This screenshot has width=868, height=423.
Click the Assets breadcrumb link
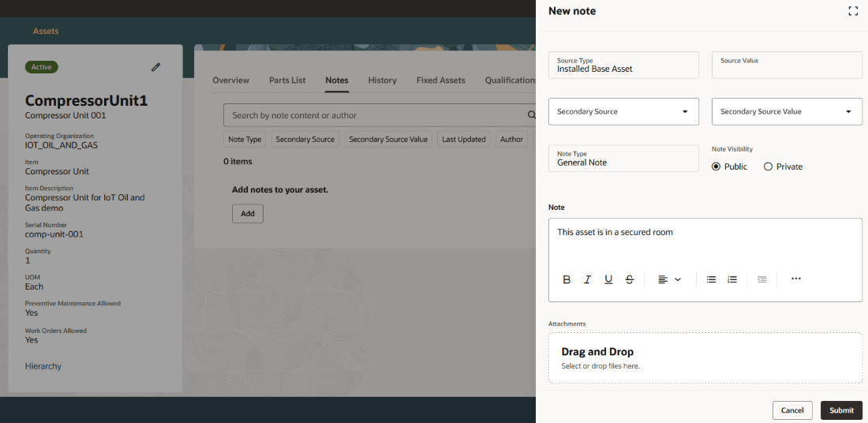[x=46, y=31]
